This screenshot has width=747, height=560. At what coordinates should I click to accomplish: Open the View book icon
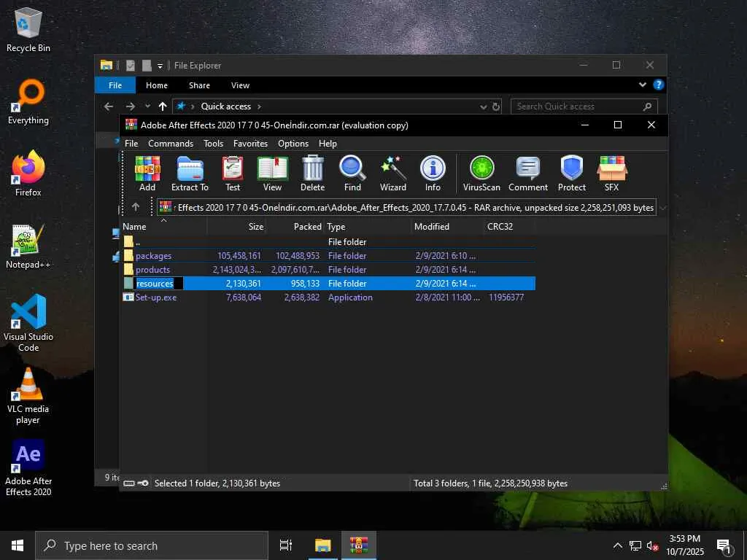273,174
